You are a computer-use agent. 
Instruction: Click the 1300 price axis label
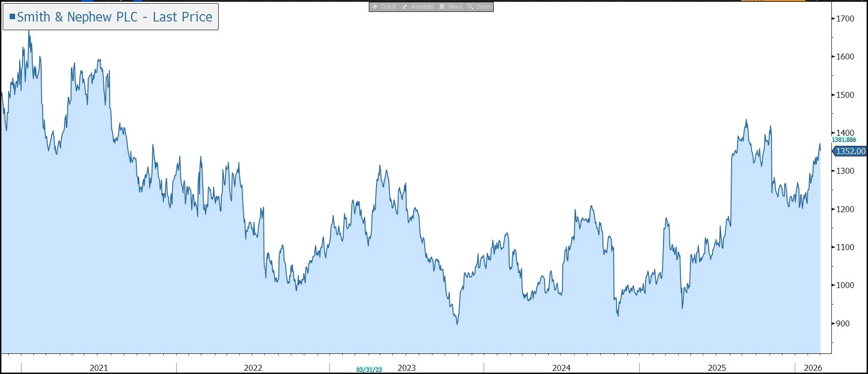(845, 171)
